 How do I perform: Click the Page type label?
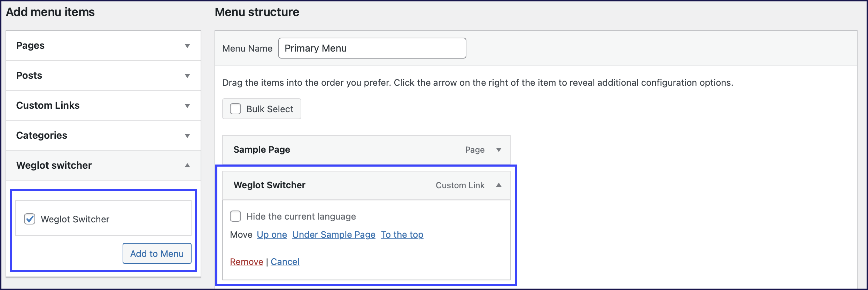point(475,150)
